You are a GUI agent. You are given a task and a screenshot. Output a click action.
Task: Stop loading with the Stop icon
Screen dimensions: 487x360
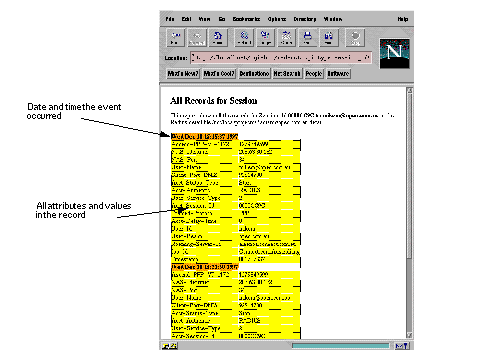click(x=355, y=37)
